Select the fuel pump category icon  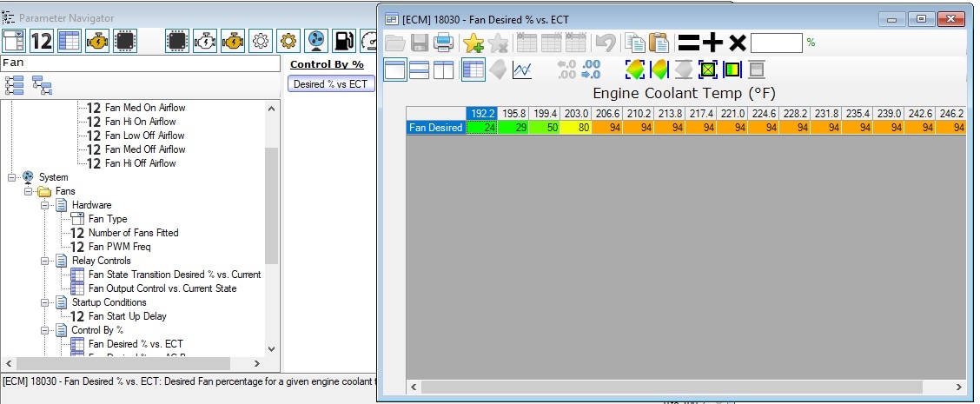click(344, 41)
